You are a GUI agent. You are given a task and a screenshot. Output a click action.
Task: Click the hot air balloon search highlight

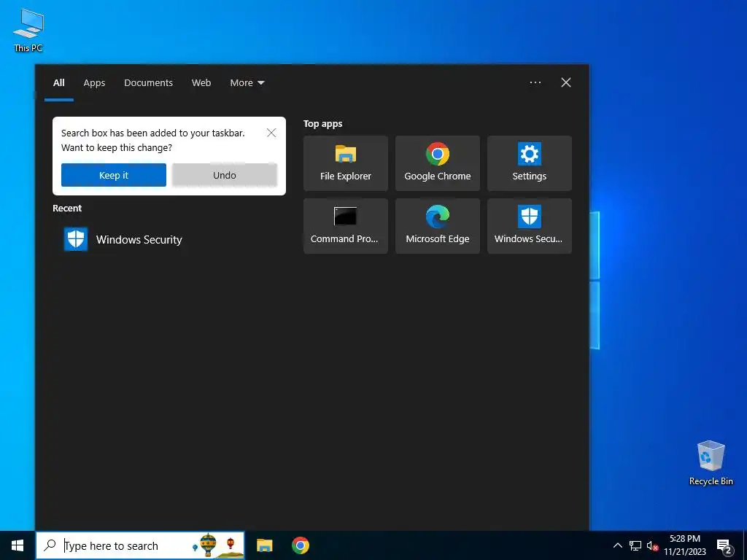tap(217, 545)
